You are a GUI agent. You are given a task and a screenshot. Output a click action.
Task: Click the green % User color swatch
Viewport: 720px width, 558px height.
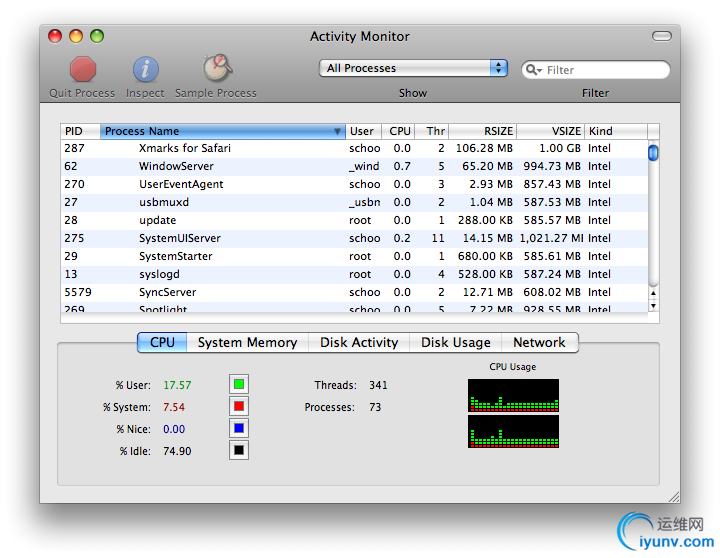pos(238,384)
